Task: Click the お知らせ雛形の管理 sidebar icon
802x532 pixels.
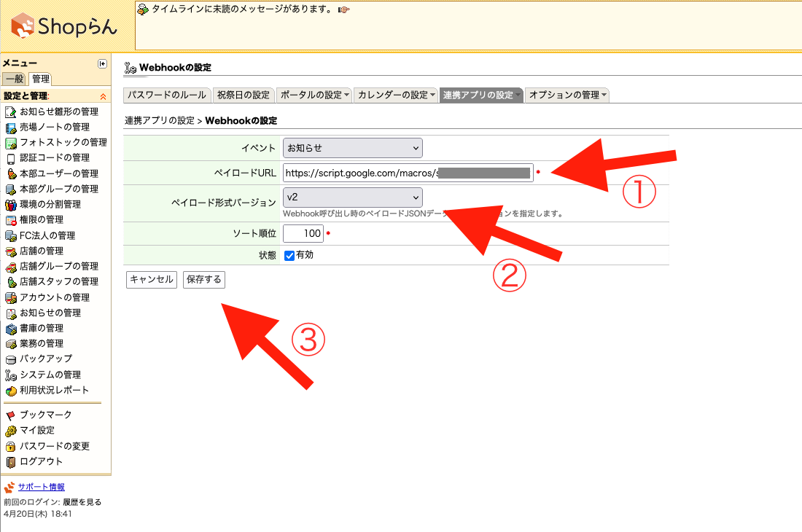Action: point(10,112)
